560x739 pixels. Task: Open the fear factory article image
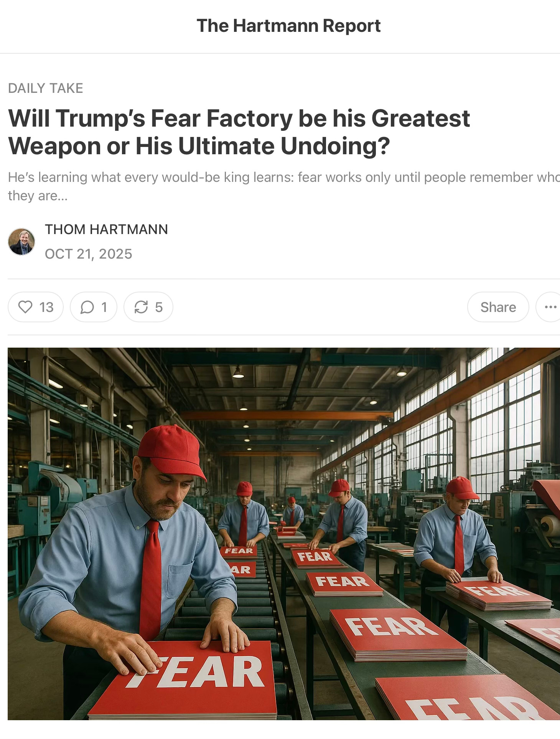point(284,534)
